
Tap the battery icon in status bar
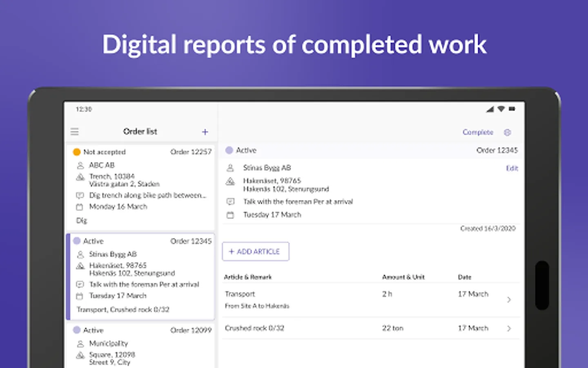tap(512, 109)
